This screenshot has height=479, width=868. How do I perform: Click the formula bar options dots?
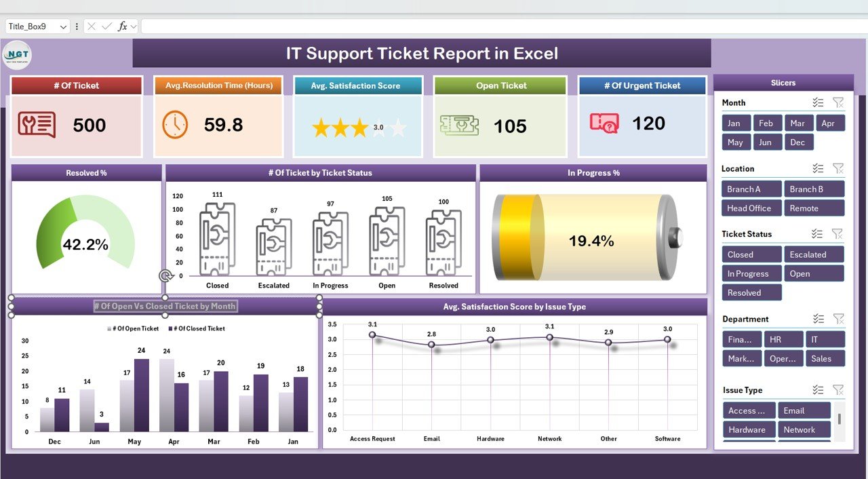[77, 26]
